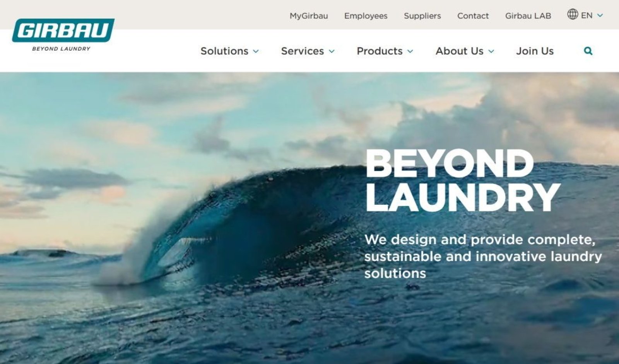Go to the Join Us page
The height and width of the screenshot is (364, 619).
tap(535, 51)
